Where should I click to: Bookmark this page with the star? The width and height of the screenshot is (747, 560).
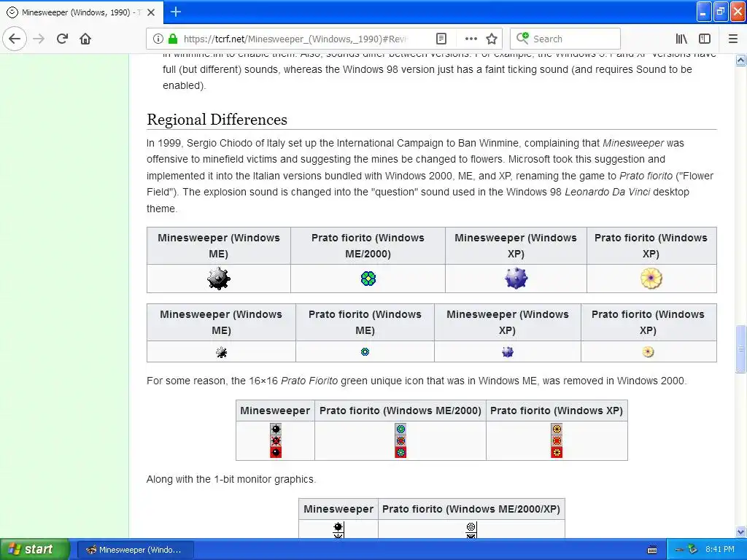[x=492, y=39]
